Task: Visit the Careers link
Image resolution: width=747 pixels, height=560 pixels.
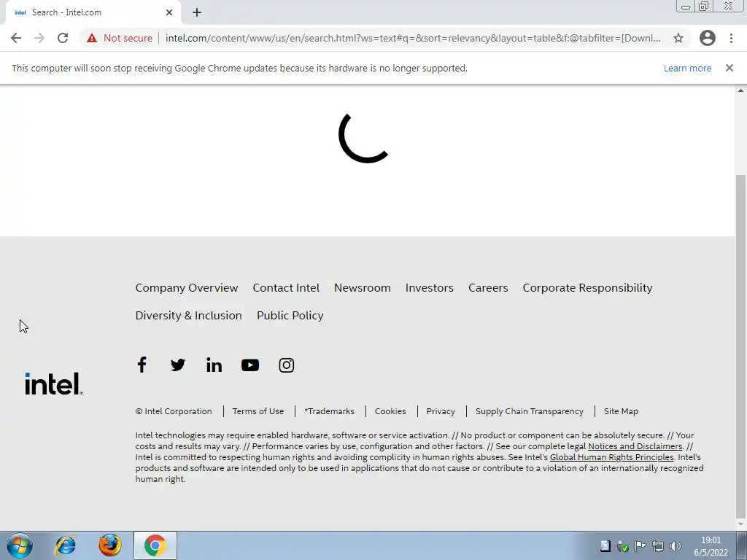Action: (488, 287)
